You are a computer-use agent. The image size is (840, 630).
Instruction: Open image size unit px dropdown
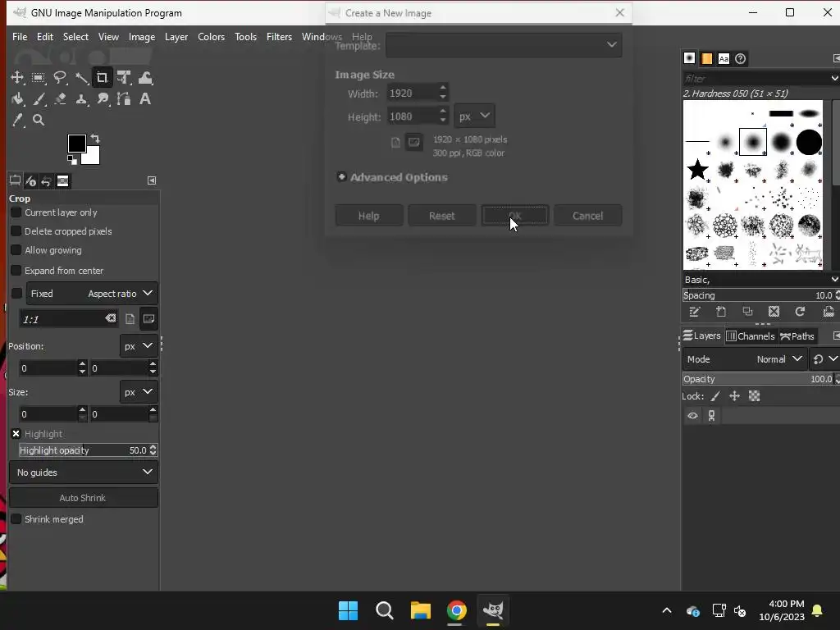pos(474,116)
